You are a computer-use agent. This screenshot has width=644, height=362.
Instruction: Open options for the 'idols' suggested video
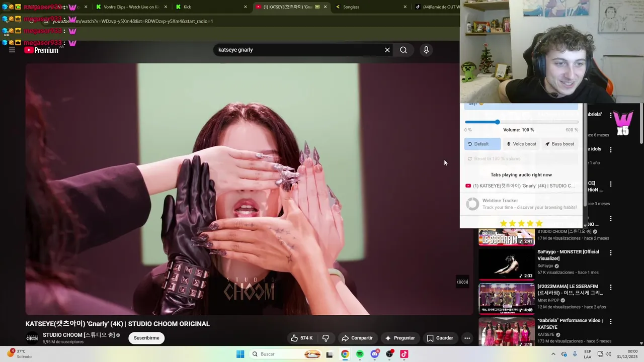pyautogui.click(x=611, y=149)
